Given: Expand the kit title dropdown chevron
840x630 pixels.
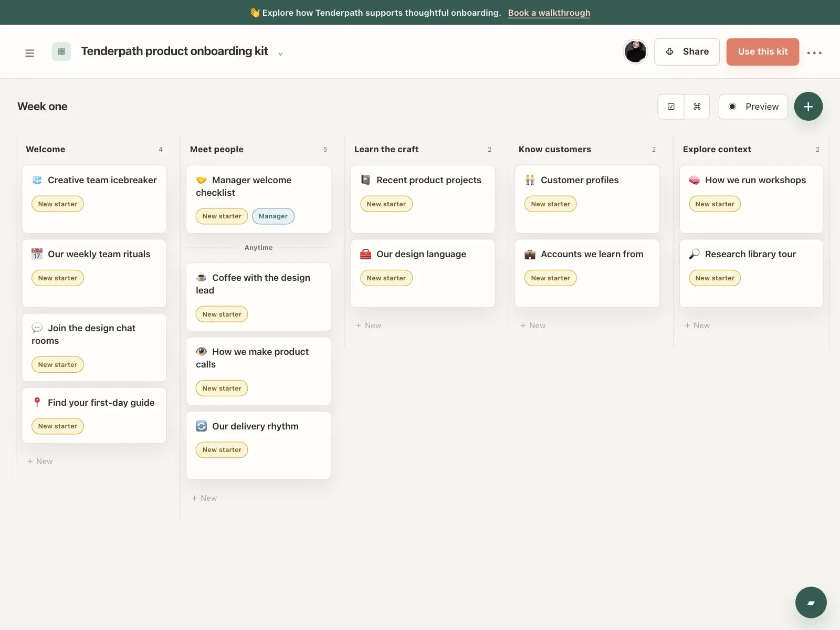Looking at the screenshot, I should (x=280, y=54).
